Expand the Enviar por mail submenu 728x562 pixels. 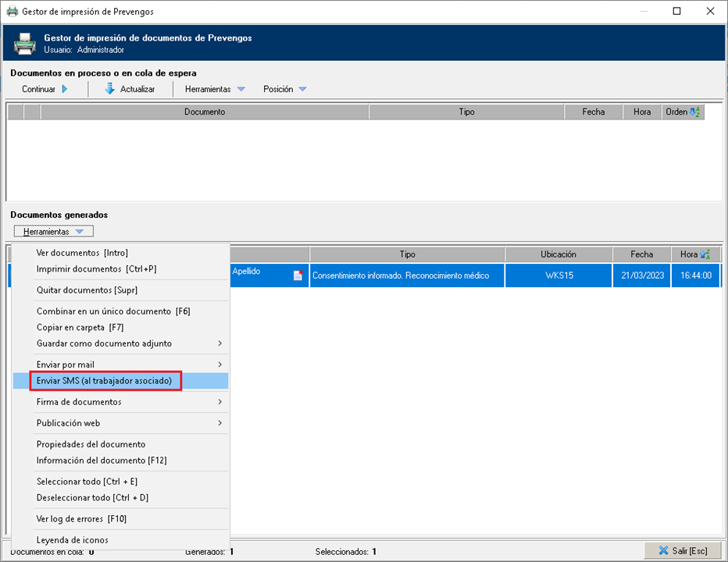tap(121, 365)
